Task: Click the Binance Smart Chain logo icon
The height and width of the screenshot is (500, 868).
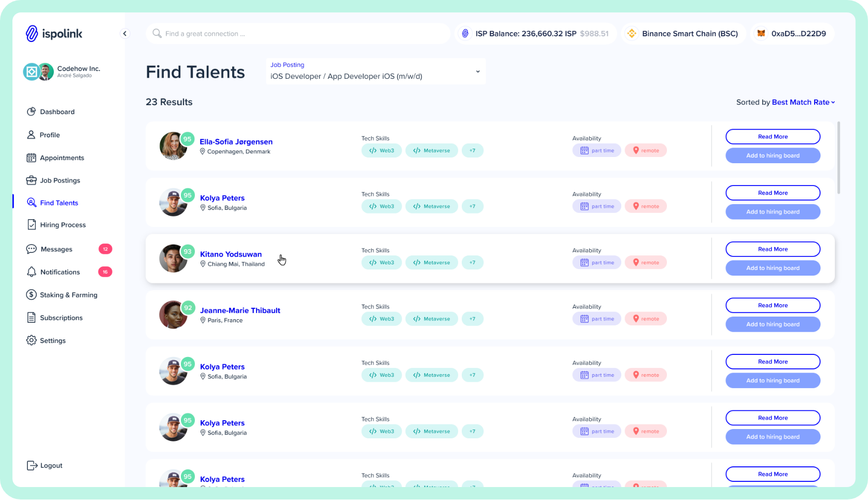Action: click(x=631, y=34)
